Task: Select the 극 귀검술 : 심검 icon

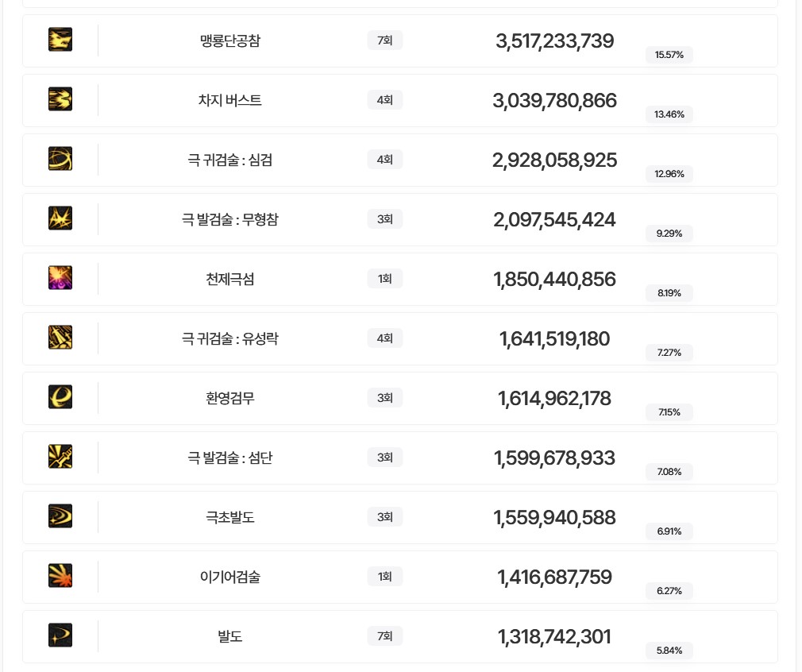Action: [x=60, y=159]
